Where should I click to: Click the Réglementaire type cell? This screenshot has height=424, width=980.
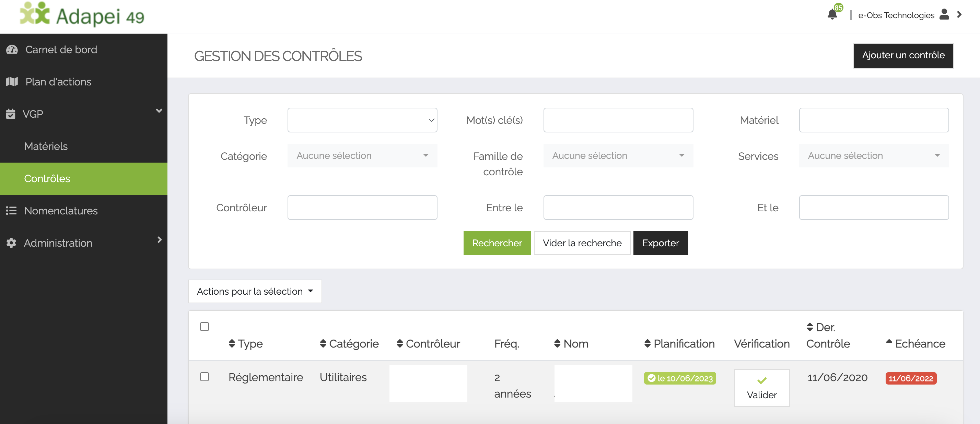tap(266, 377)
